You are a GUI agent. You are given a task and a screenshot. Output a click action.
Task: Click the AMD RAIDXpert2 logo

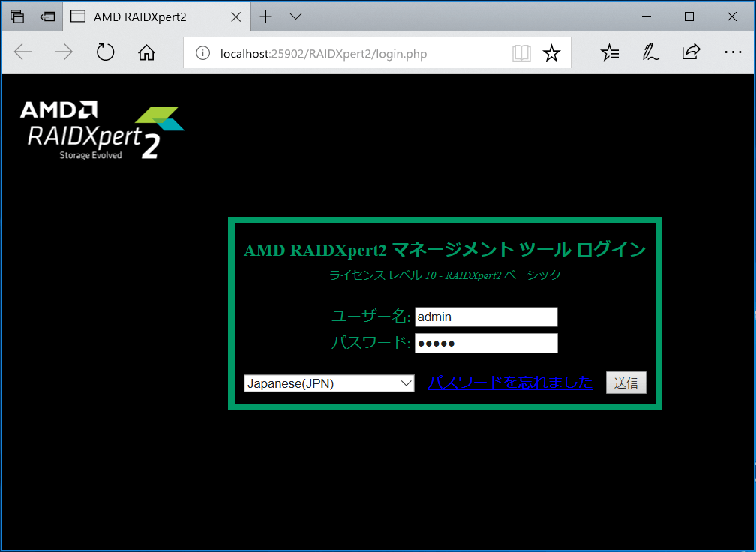102,130
